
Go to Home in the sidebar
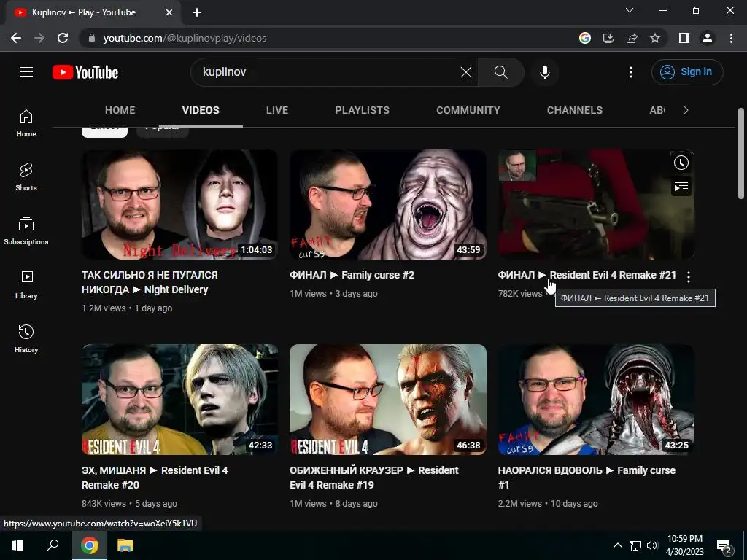(26, 123)
